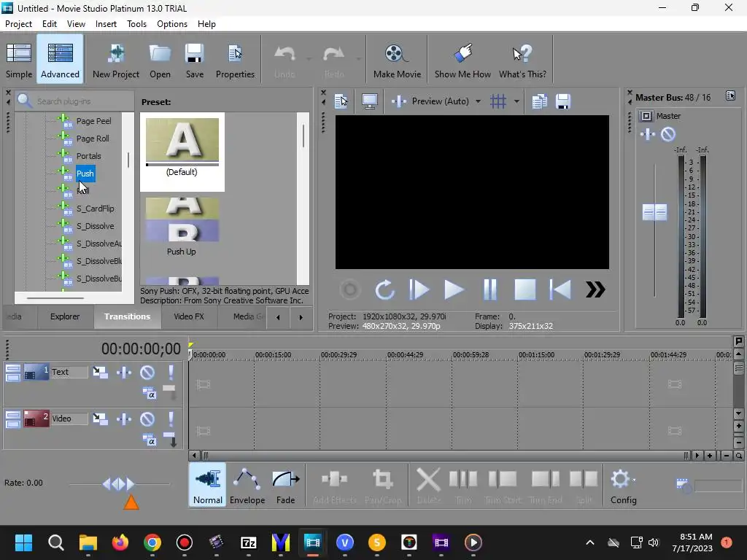Screen dimensions: 747x560
Task: Open Preview (Auto) quality dropdown
Action: 478,101
